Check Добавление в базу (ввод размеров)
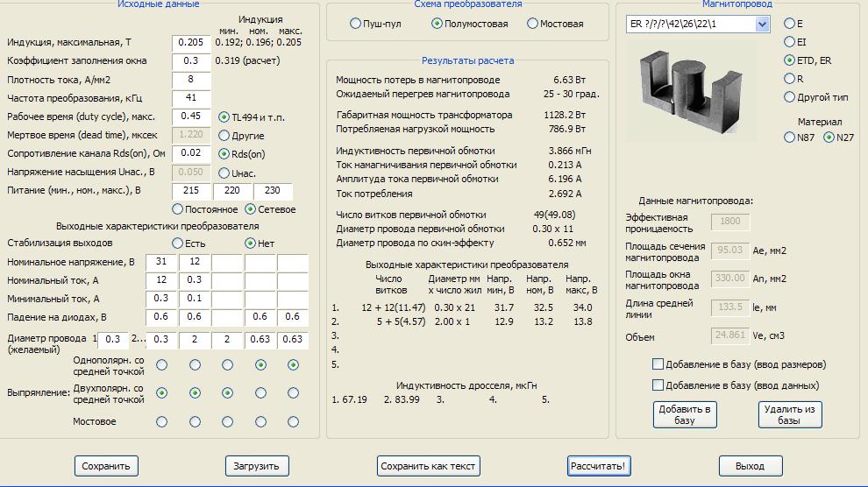The width and height of the screenshot is (868, 487). click(658, 363)
